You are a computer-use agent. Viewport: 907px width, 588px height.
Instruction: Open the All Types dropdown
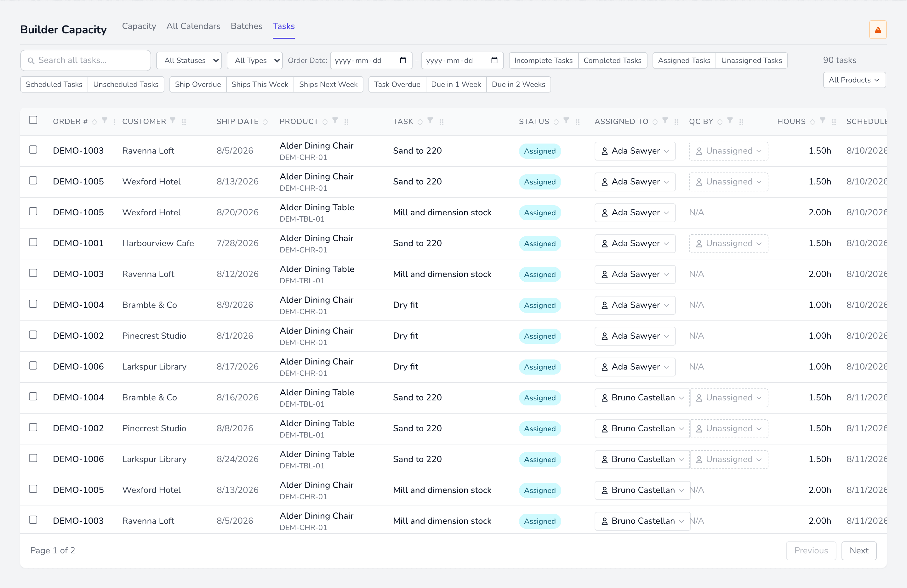pos(254,60)
